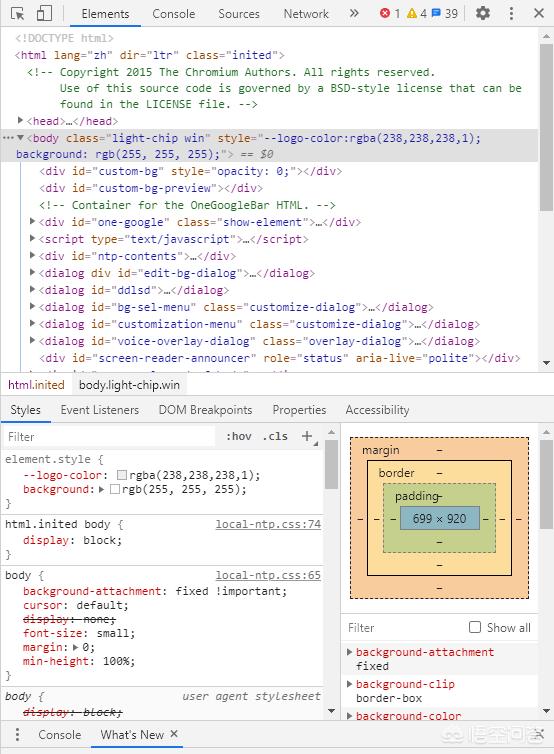Activate the inspect element picker icon
Screen dimensions: 554x754
point(17,13)
